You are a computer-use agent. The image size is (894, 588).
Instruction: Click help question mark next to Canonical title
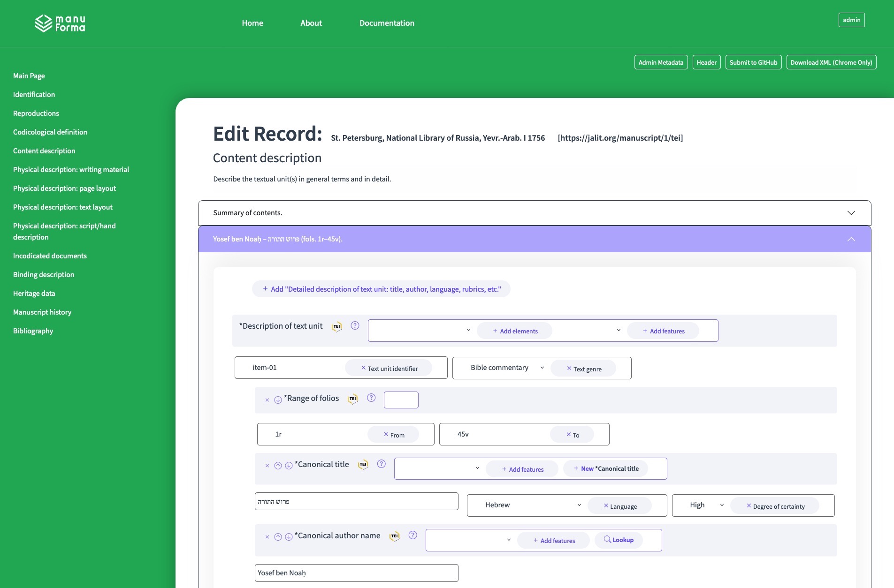[x=382, y=464]
